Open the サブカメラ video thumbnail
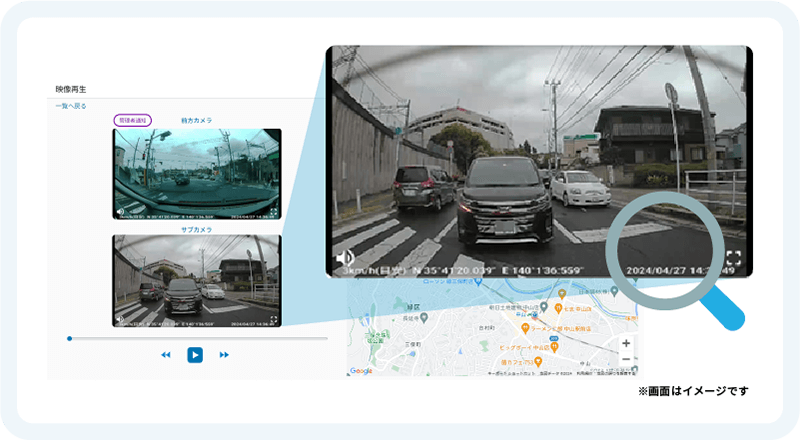This screenshot has width=800, height=440. (197, 281)
